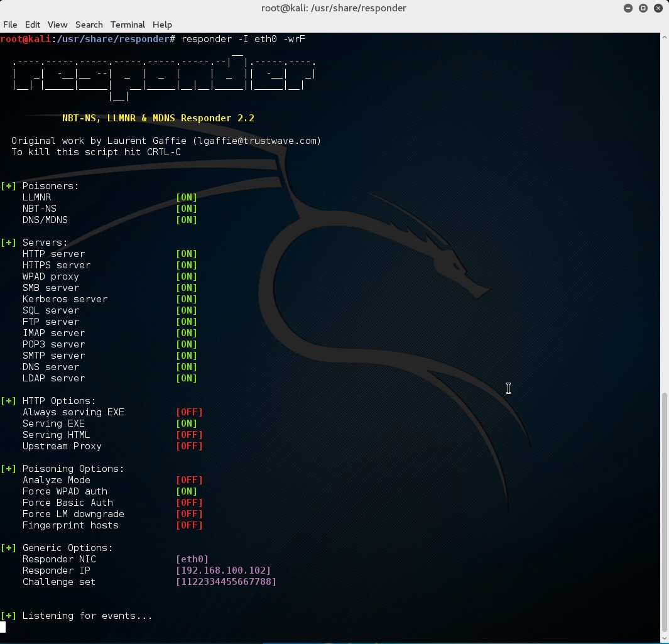669x644 pixels.
Task: Minimize the terminal window
Action: click(x=628, y=8)
